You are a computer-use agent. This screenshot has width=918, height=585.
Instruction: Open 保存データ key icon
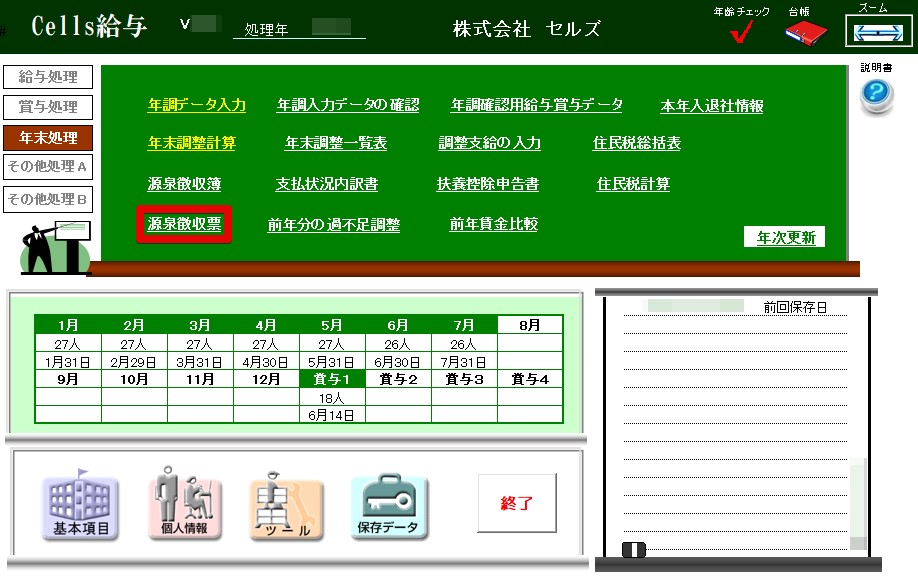coord(389,508)
